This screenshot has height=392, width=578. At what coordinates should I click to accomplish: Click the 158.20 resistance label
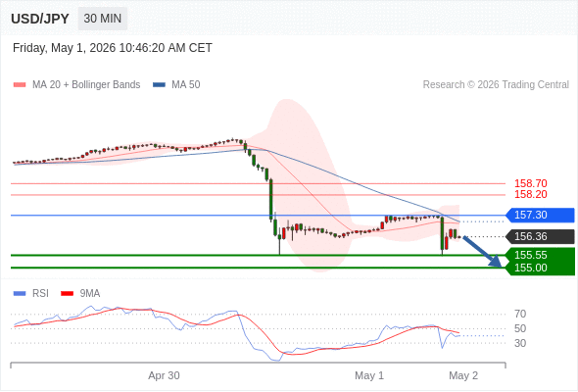coord(531,194)
